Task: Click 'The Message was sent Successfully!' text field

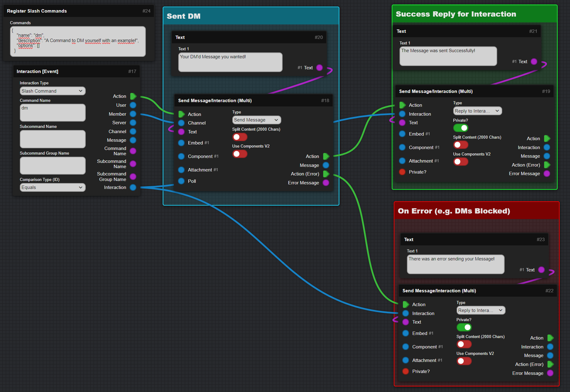Action: click(x=448, y=56)
